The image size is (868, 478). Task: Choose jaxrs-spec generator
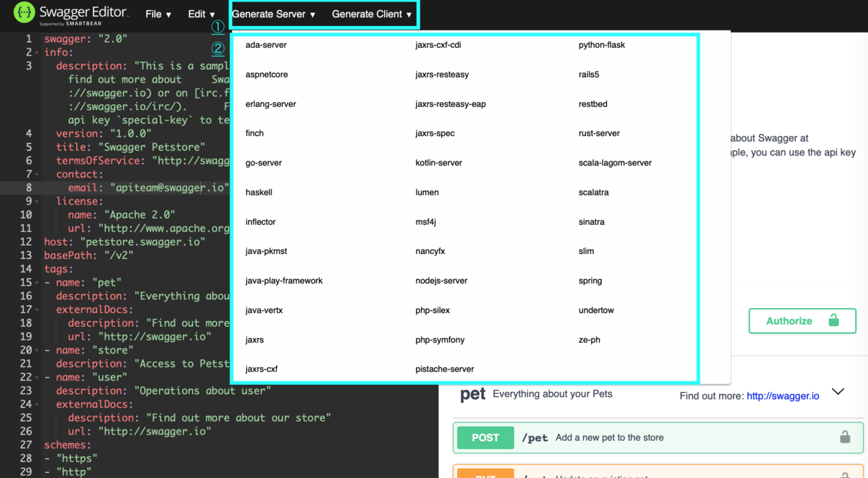point(435,133)
